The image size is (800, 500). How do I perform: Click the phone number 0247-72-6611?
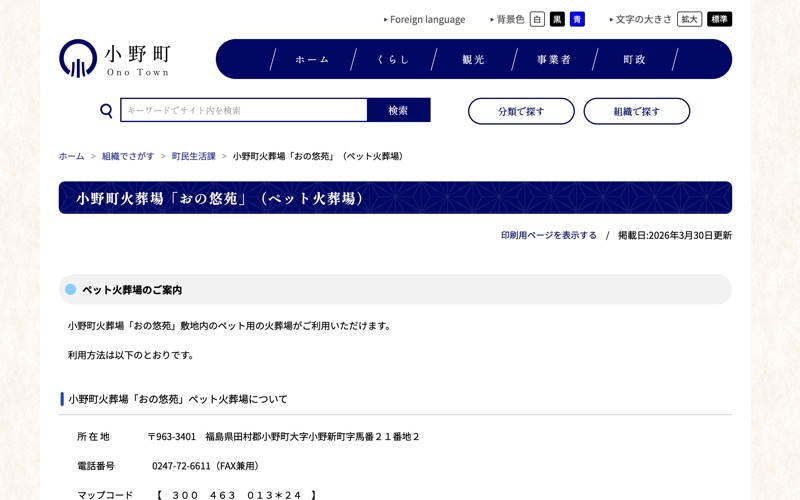181,466
